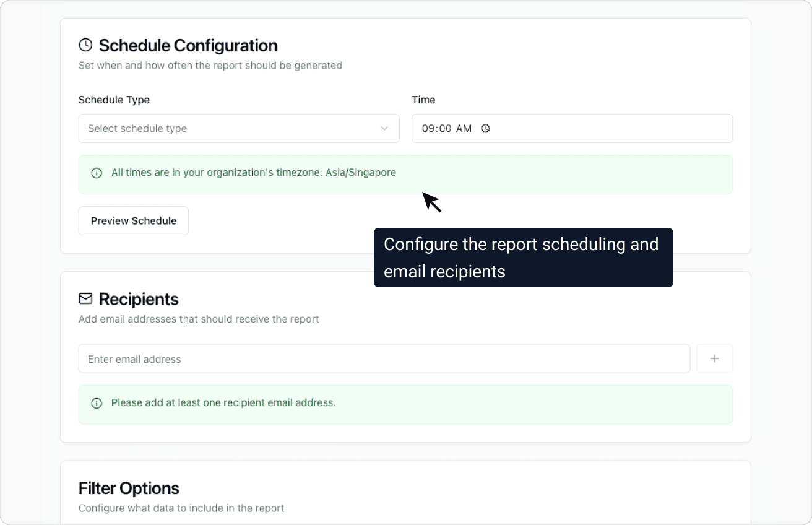Image resolution: width=812 pixels, height=525 pixels.
Task: Click the info circle next to Asia/Singapore text
Action: click(x=96, y=173)
